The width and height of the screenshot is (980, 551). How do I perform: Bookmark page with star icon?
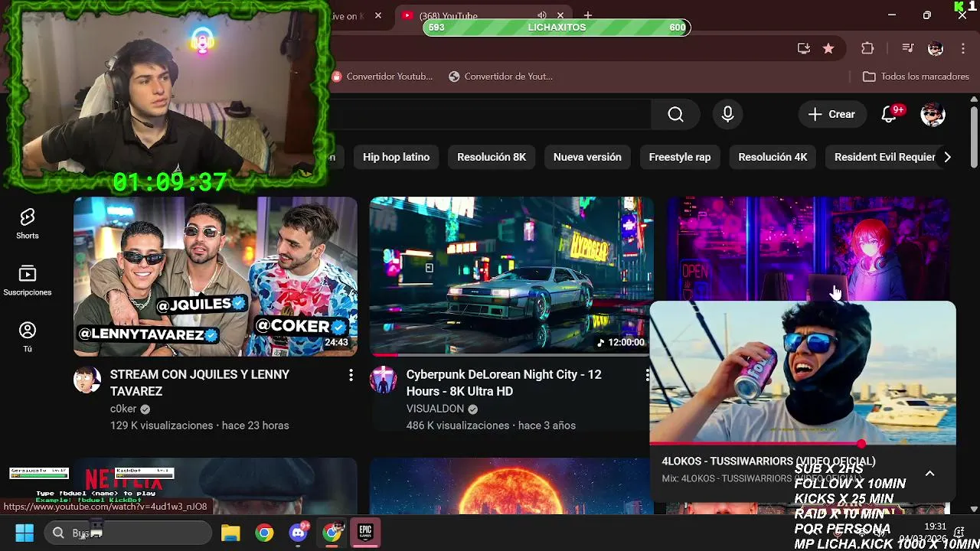click(828, 48)
